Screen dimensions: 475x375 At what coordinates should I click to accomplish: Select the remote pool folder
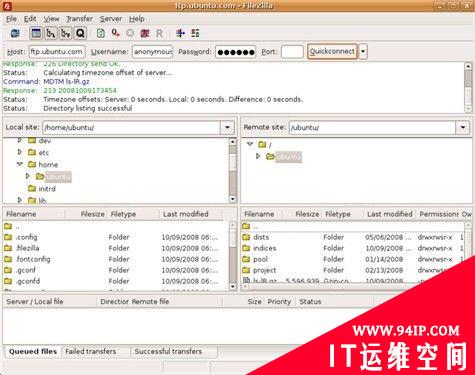(353, 259)
